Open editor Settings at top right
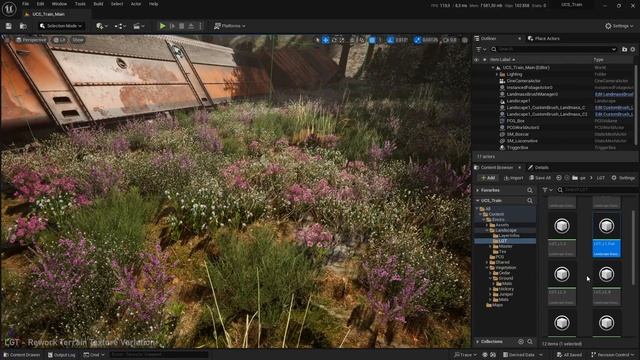 (x=619, y=26)
